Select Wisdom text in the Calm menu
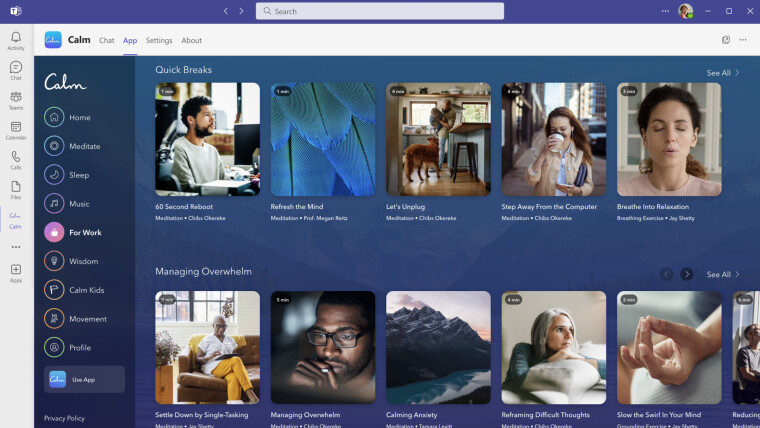The width and height of the screenshot is (760, 428). 83,261
